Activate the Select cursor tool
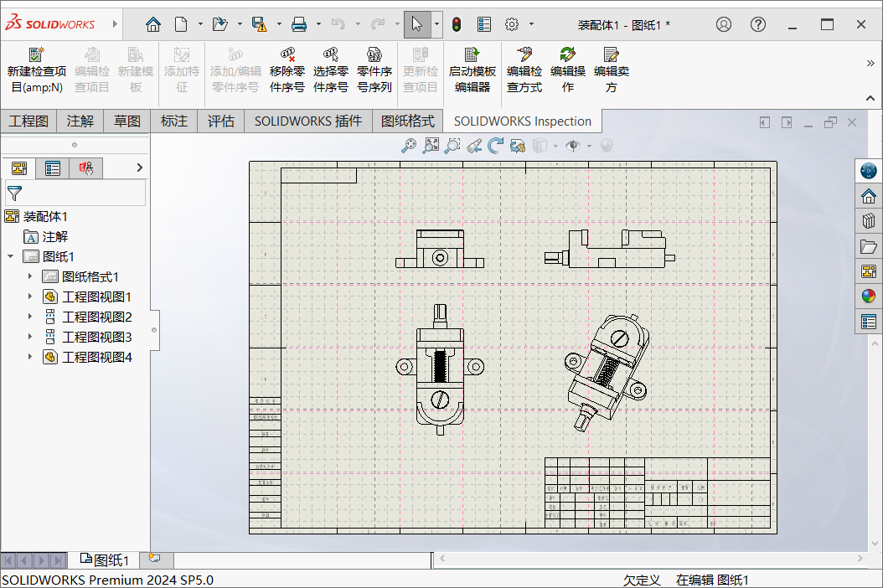 [417, 24]
